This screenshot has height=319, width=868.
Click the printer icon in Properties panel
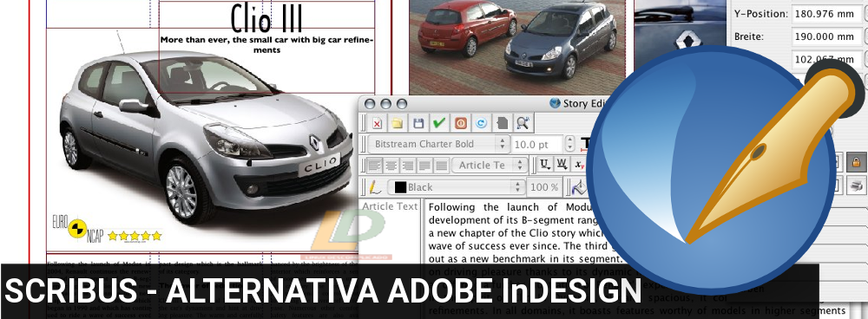856,186
